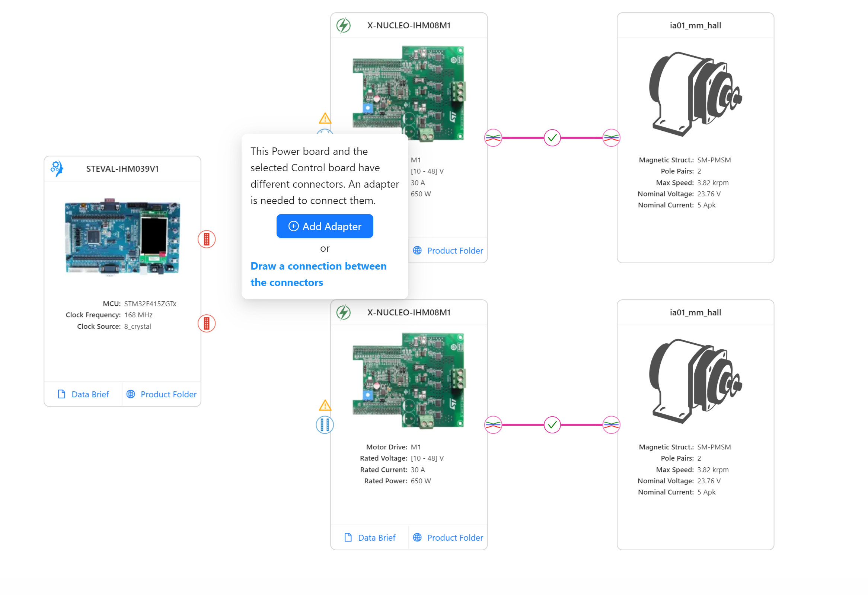
Task: Open Product Folder on the STEVAL-IHM039V1 card
Action: [161, 394]
